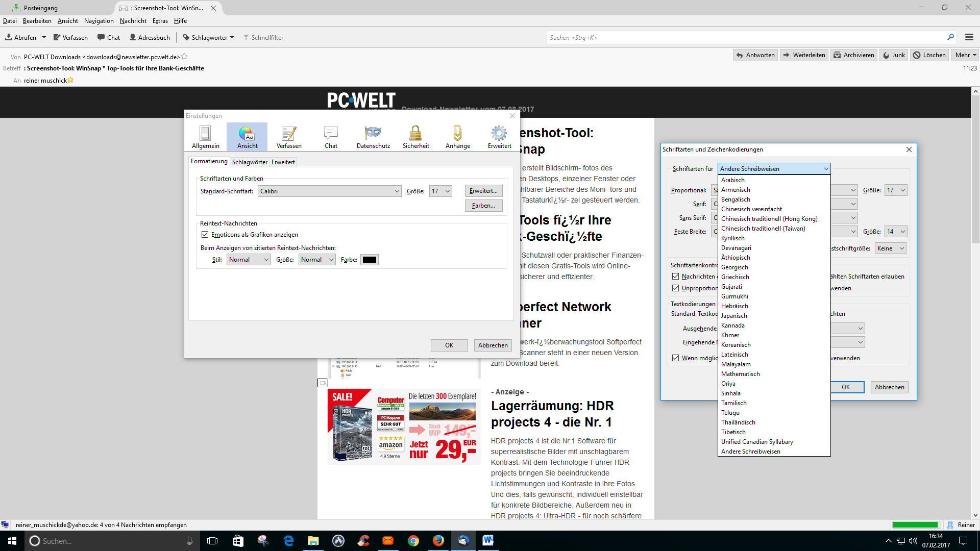Select the Anhänge paperclip pane

coord(457,137)
